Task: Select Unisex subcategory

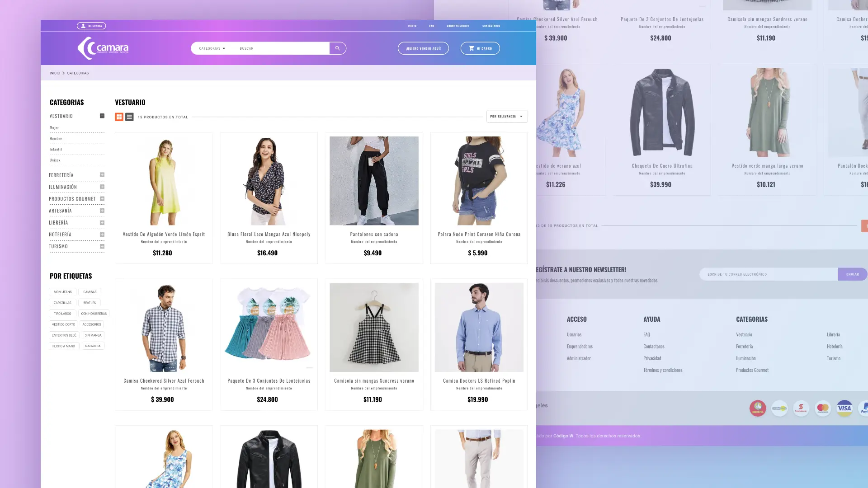Action: [x=55, y=160]
